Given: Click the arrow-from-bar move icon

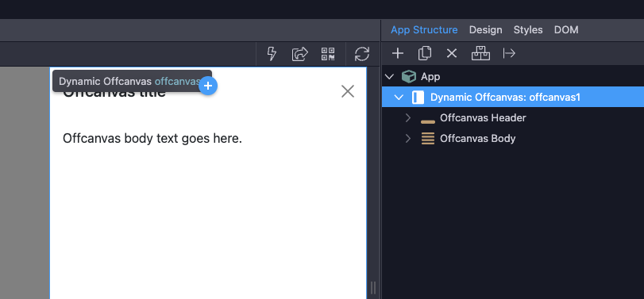Looking at the screenshot, I should click(x=509, y=53).
